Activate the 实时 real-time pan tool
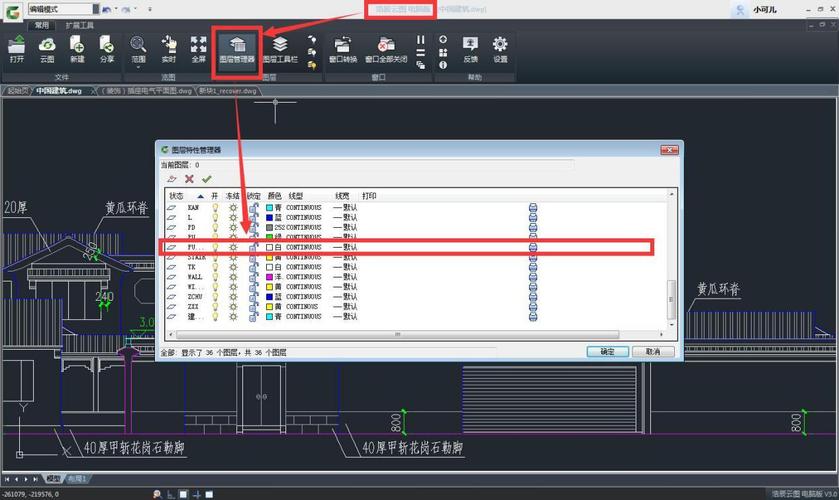The height and width of the screenshot is (500, 839). (169, 49)
